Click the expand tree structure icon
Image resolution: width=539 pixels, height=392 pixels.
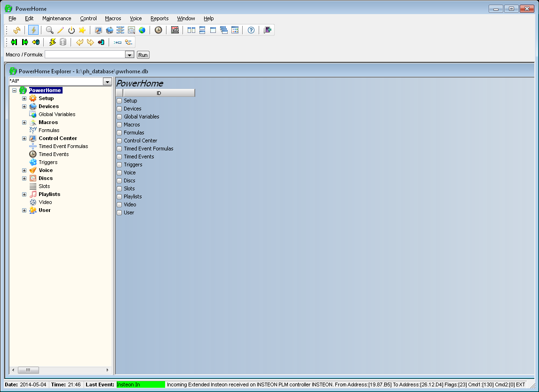pos(128,42)
